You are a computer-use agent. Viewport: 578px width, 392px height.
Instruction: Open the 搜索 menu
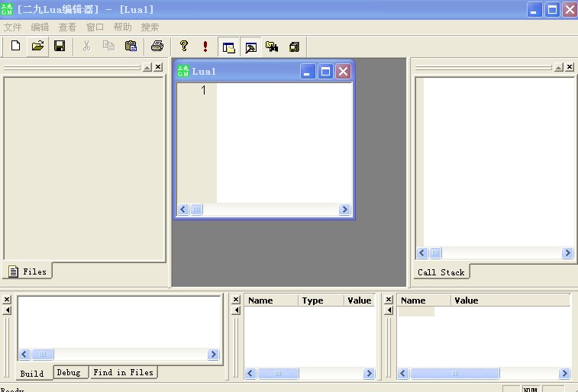[x=150, y=27]
